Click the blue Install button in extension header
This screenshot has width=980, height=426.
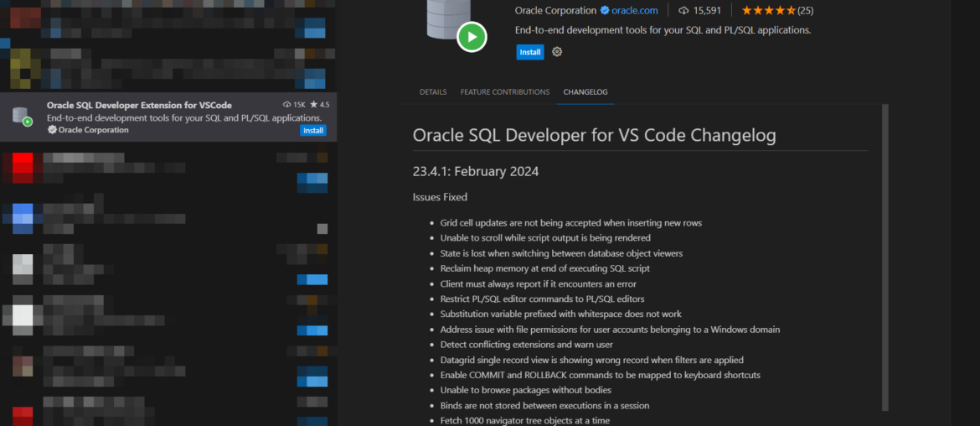click(530, 52)
